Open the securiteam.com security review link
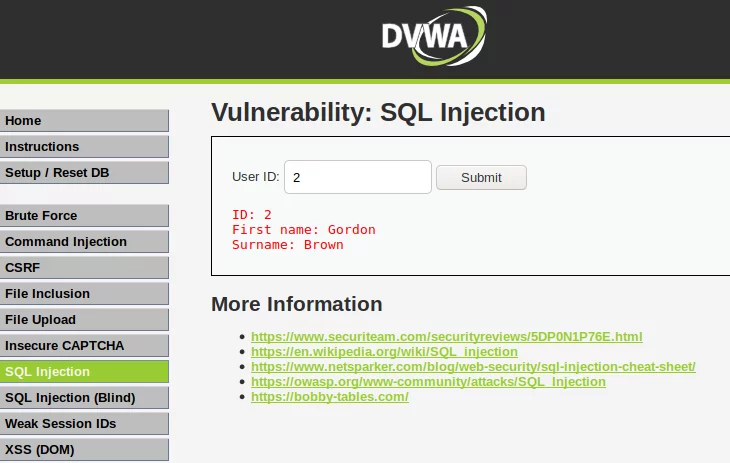The width and height of the screenshot is (730, 463). 446,337
